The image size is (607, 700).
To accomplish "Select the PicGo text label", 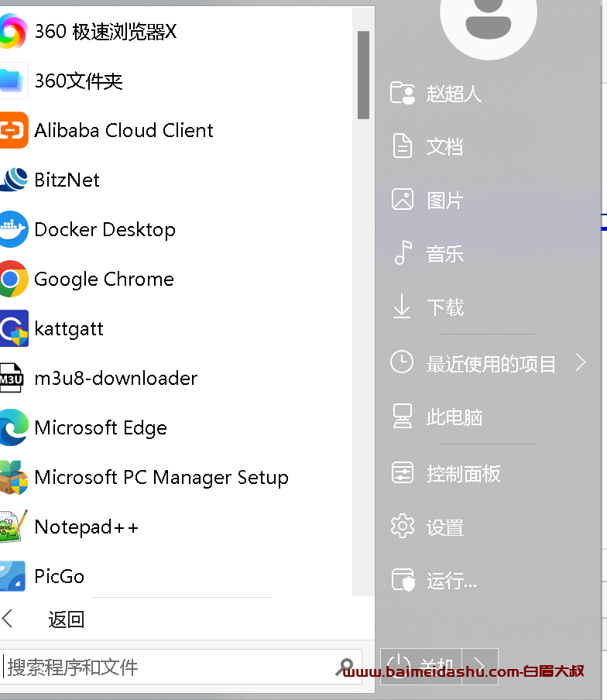I will pyautogui.click(x=60, y=576).
